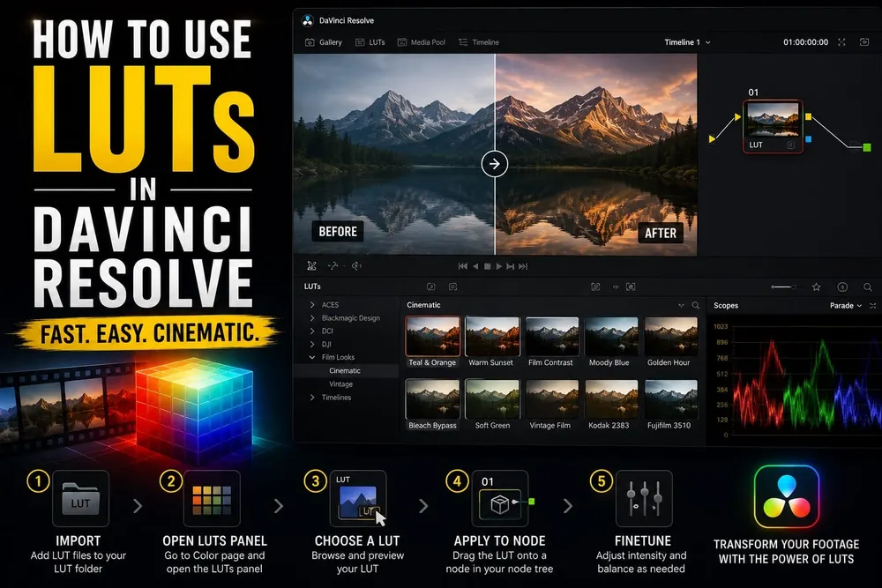This screenshot has width=882, height=588.
Task: Click the LUT folder icon above IMPORT
Action: coord(80,498)
